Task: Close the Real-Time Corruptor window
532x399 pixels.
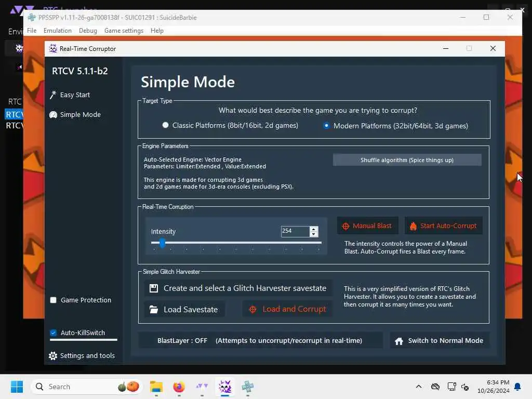Action: [493, 48]
